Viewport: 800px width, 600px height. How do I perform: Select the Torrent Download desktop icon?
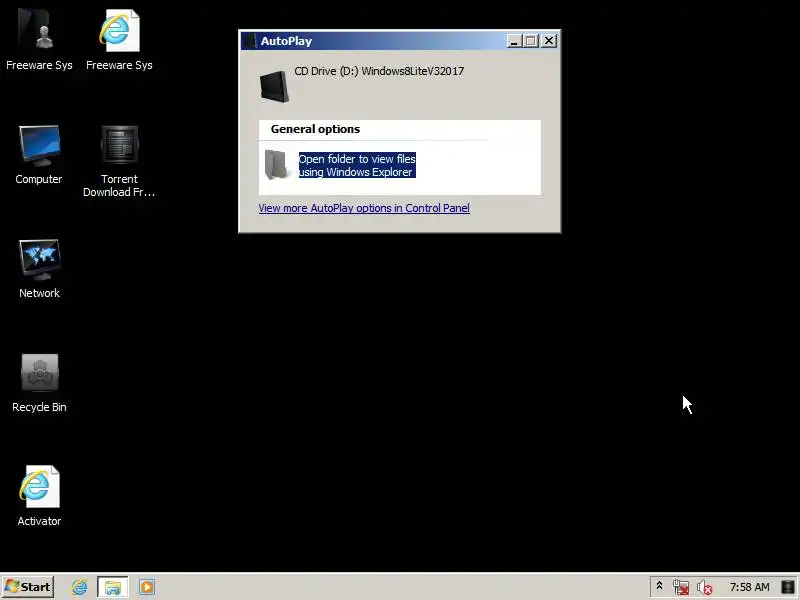pos(119,161)
